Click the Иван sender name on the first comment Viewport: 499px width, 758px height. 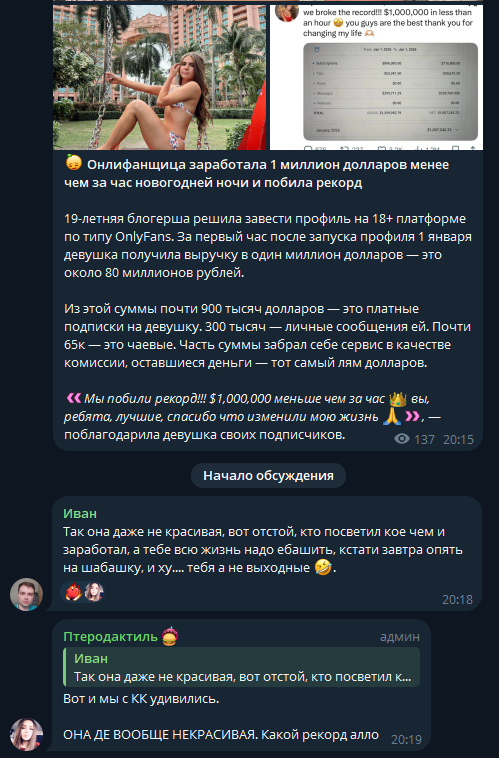[x=80, y=513]
